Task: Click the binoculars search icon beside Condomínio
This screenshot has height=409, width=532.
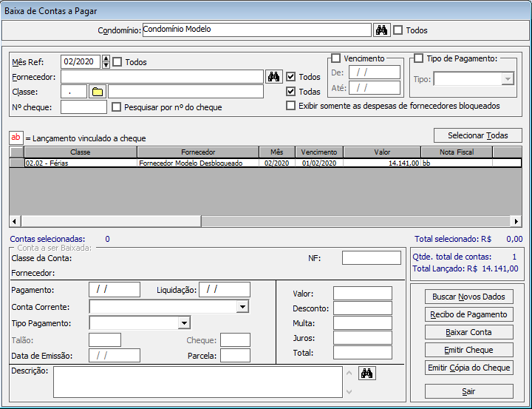Action: point(382,30)
